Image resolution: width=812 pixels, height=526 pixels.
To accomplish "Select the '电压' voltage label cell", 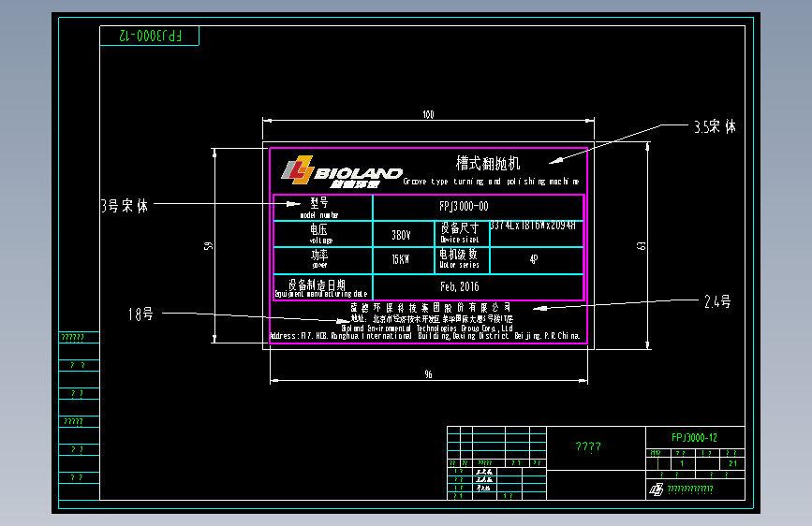I will (322, 234).
